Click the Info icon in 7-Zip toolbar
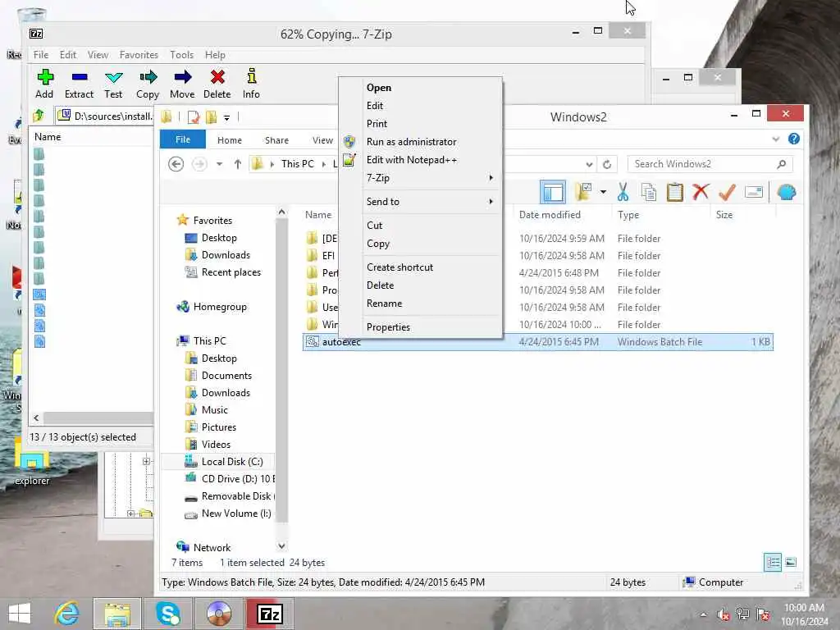840x630 pixels. point(251,76)
